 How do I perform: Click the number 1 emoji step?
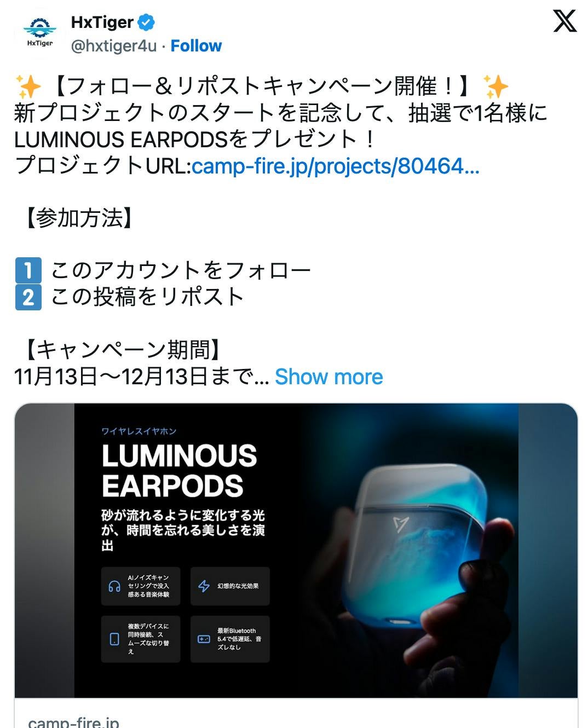point(28,270)
